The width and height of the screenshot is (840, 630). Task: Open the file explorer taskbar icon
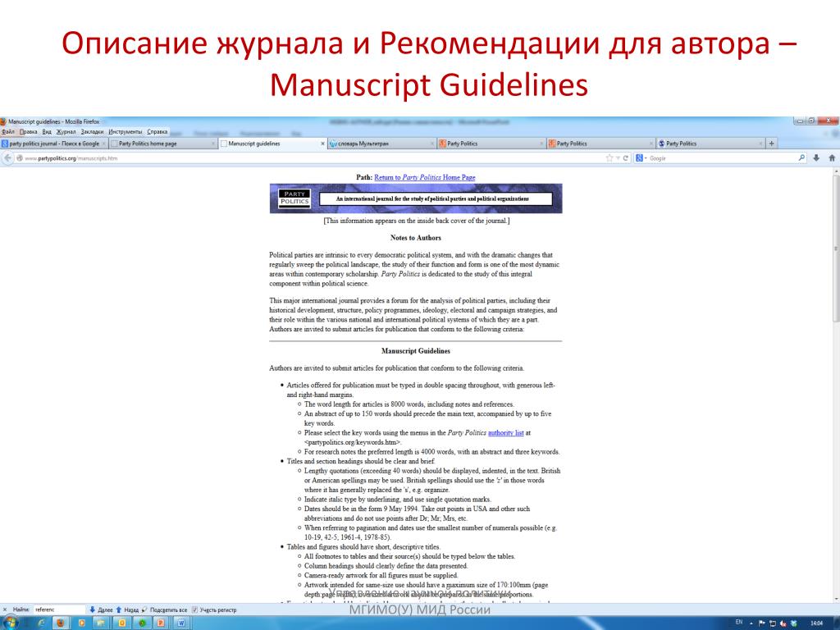click(101, 623)
